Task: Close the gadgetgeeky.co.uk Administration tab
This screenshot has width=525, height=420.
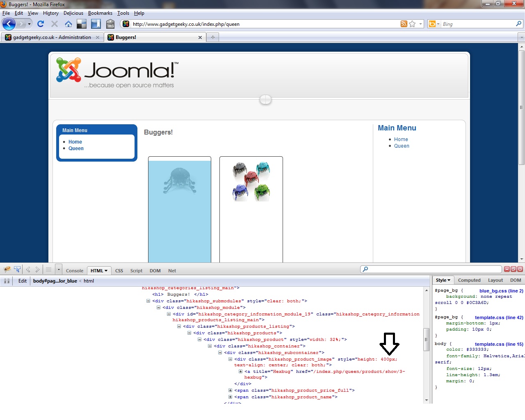Action: click(x=98, y=37)
